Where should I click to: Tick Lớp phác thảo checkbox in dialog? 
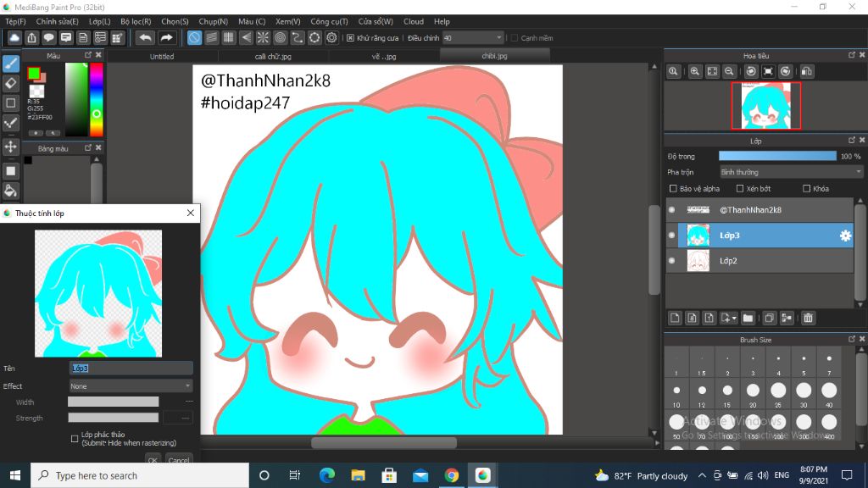(x=75, y=439)
